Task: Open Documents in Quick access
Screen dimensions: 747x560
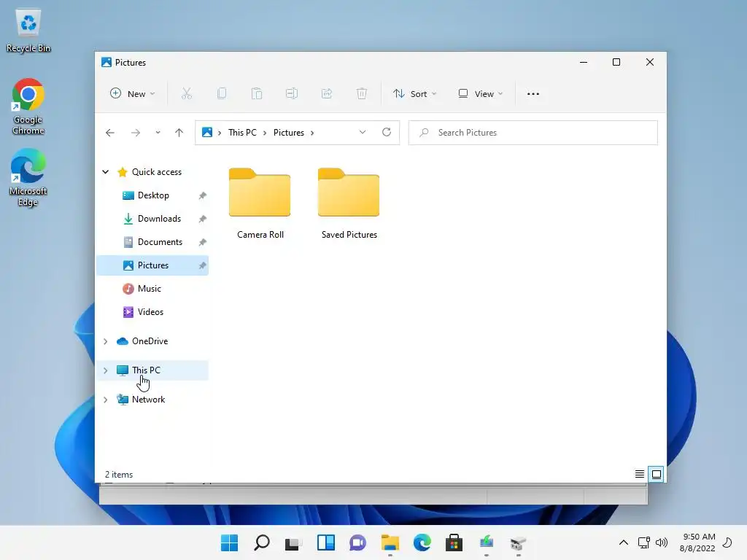Action: click(x=160, y=242)
